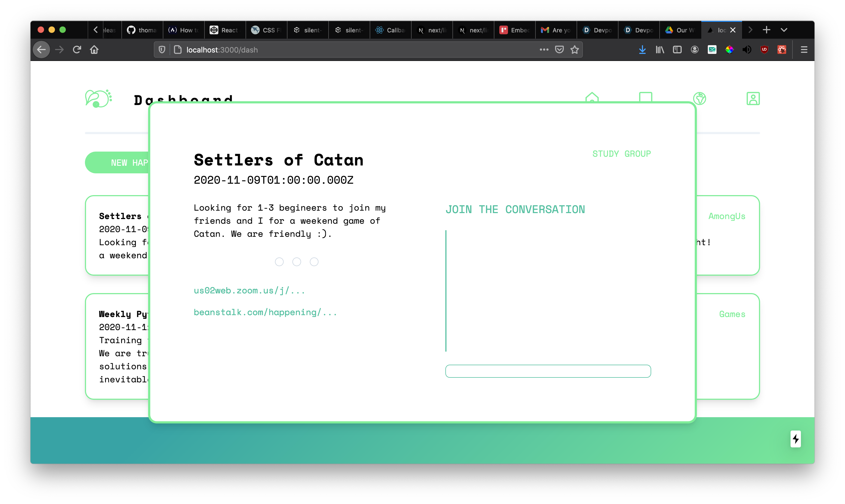Select the first circle indicator below the description
The image size is (845, 504).
(279, 262)
